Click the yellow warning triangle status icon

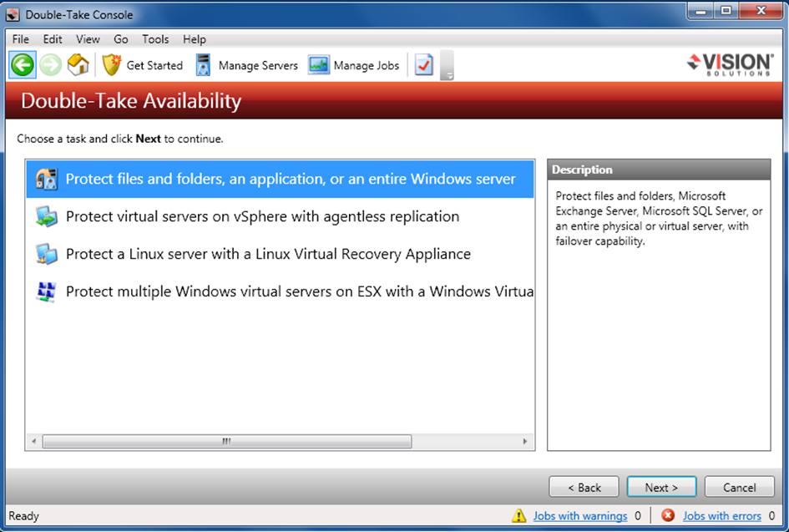[x=518, y=515]
